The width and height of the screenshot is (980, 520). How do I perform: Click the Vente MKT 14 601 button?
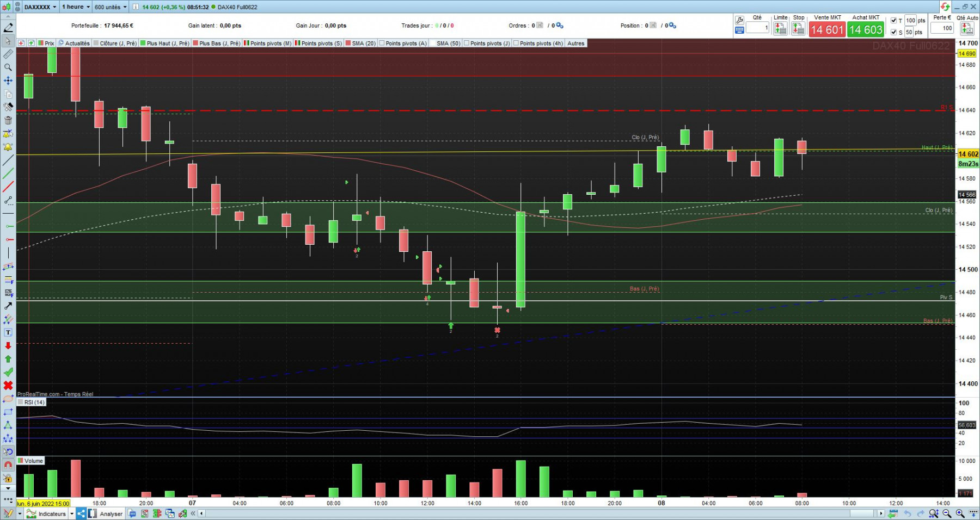[x=827, y=29]
